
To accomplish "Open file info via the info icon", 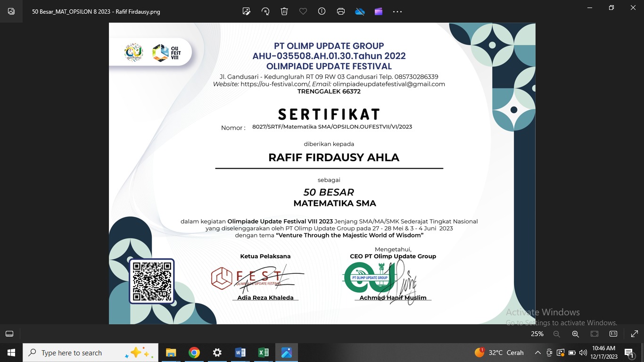I will [322, 11].
